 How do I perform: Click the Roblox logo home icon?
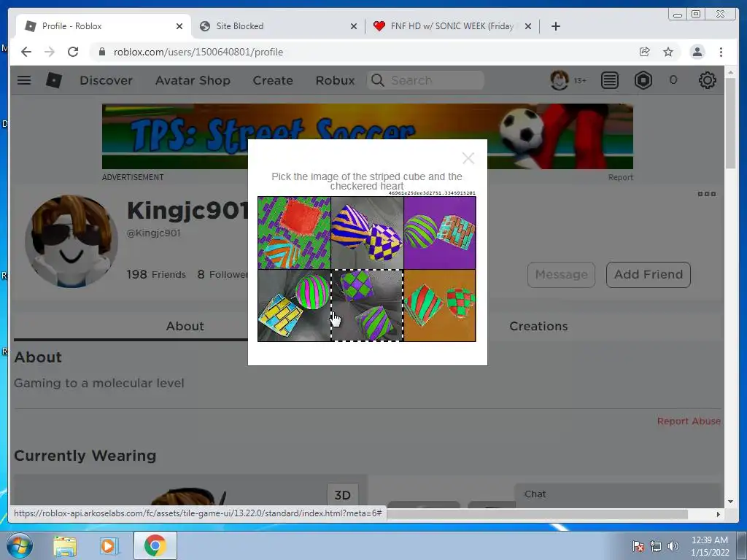pos(54,80)
